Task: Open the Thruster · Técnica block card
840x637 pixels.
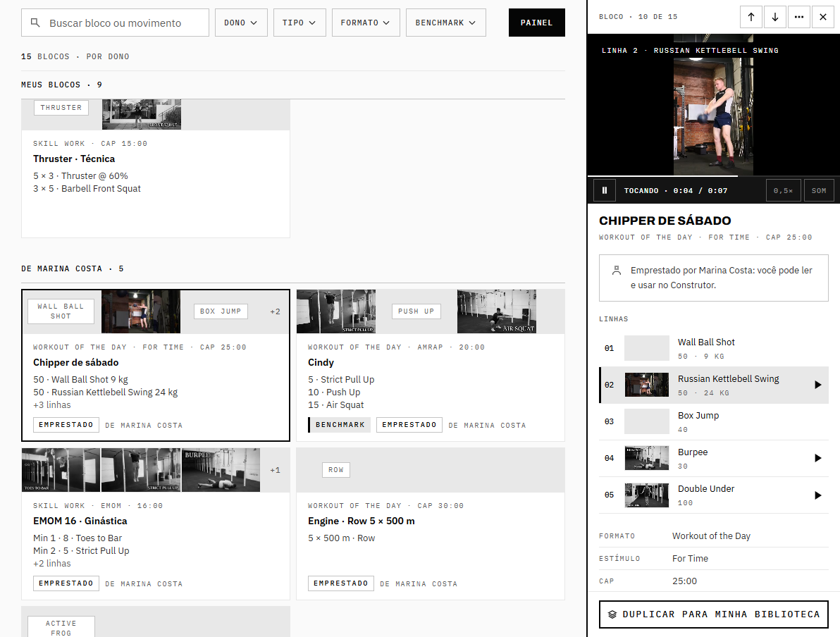Action: [155, 168]
